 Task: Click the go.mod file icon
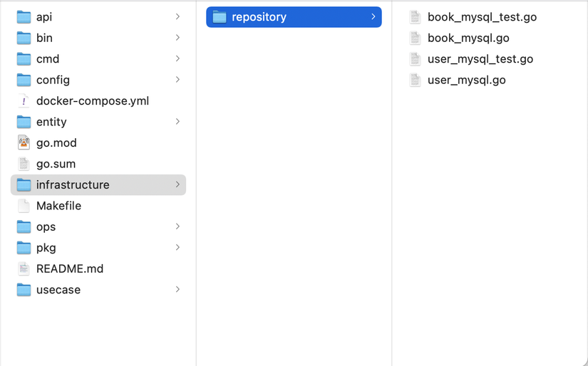click(24, 143)
